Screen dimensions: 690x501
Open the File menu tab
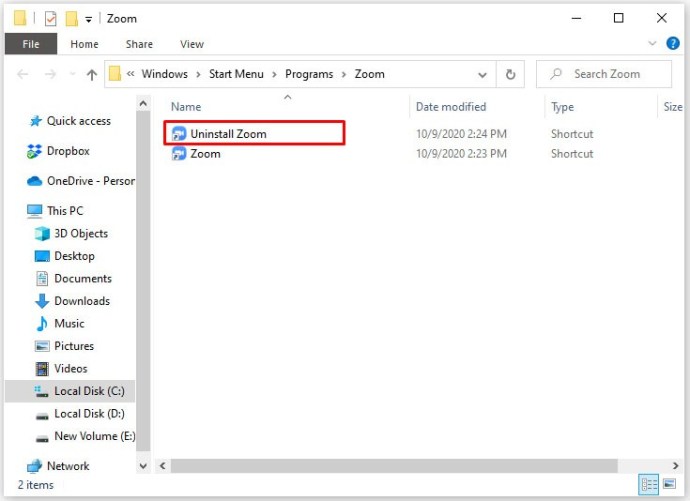click(31, 44)
